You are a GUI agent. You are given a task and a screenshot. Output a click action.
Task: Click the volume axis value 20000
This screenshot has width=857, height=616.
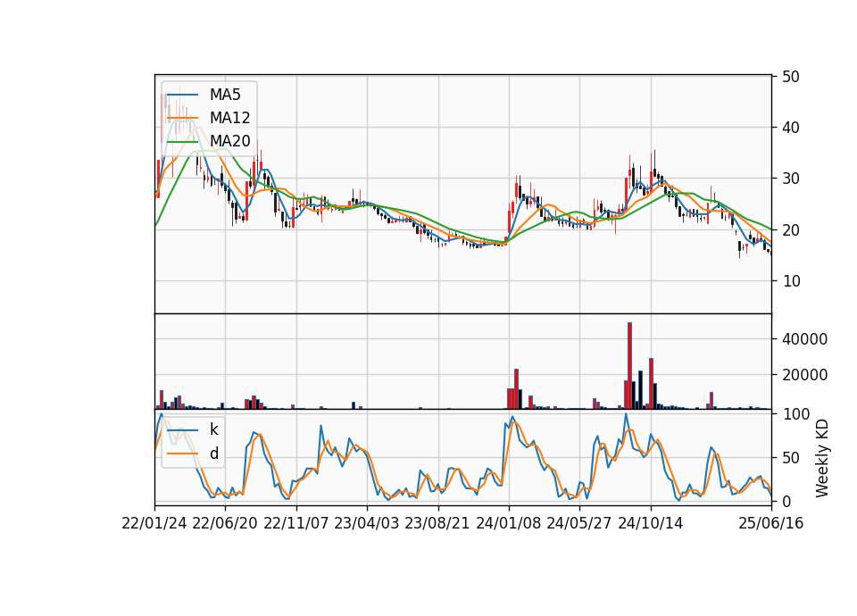[804, 375]
